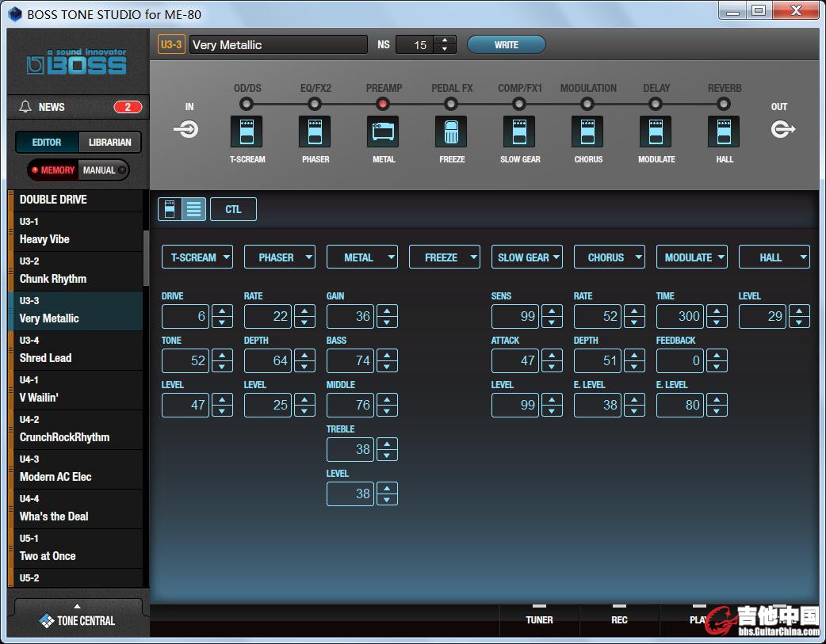Increase the DRIVE value with up arrow

coord(223,312)
